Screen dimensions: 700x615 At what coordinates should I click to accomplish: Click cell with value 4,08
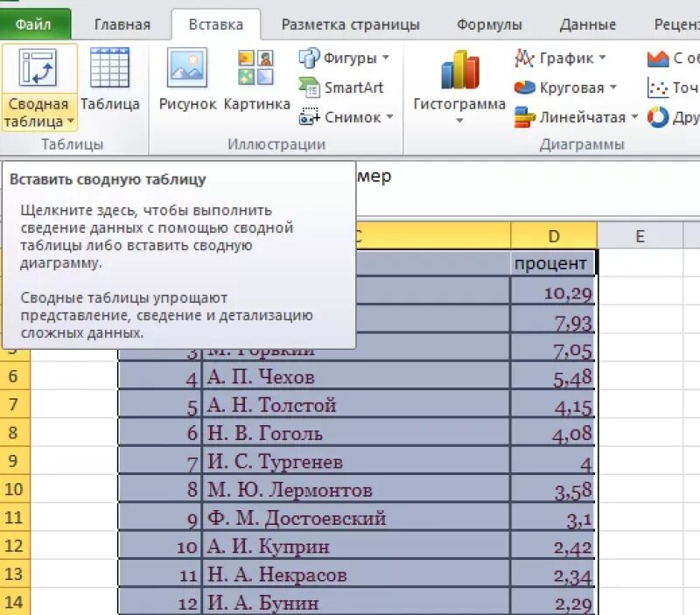pos(553,432)
